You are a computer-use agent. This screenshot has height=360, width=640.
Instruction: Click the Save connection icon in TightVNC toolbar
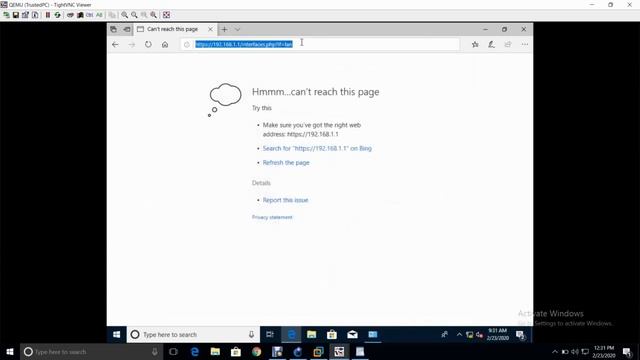[x=16, y=15]
